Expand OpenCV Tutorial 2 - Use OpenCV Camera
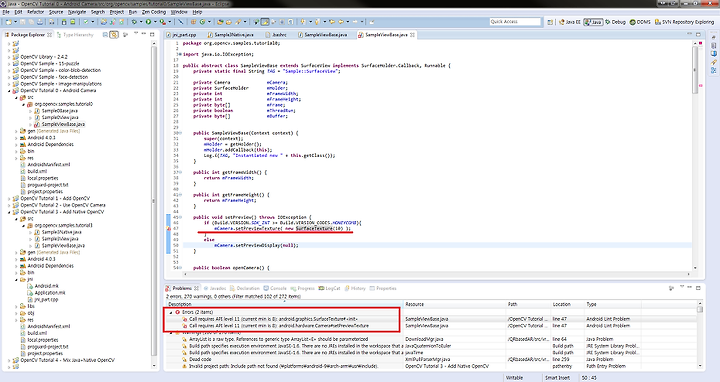The image size is (720, 382). click(9, 205)
